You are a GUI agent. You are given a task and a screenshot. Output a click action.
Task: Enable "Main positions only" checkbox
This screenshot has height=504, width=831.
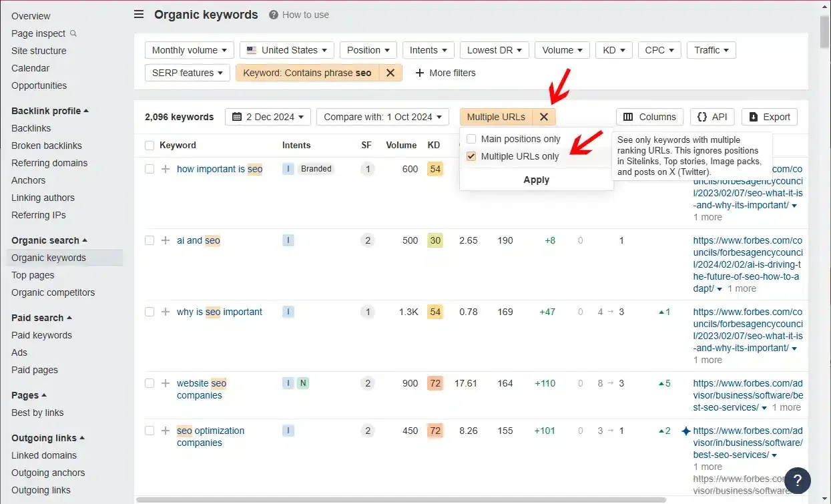[471, 139]
